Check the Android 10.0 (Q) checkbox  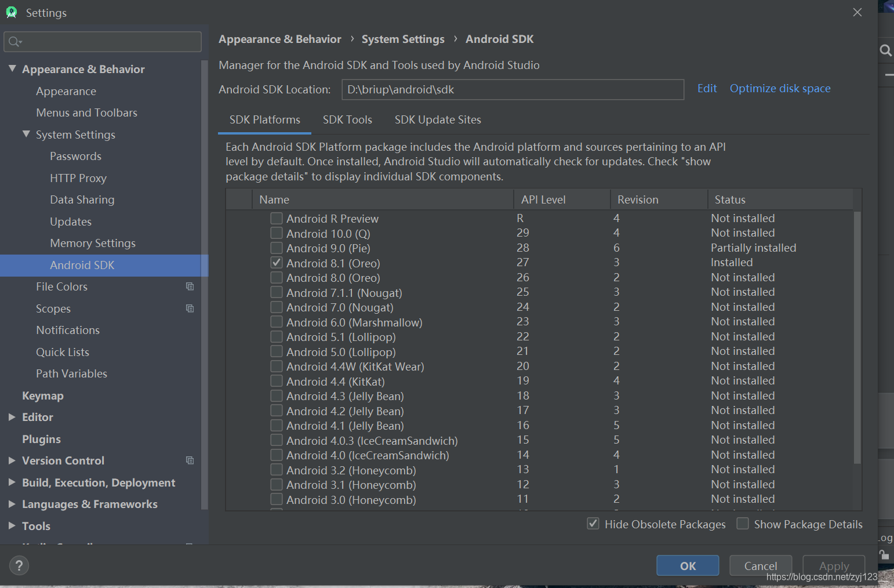[277, 233]
